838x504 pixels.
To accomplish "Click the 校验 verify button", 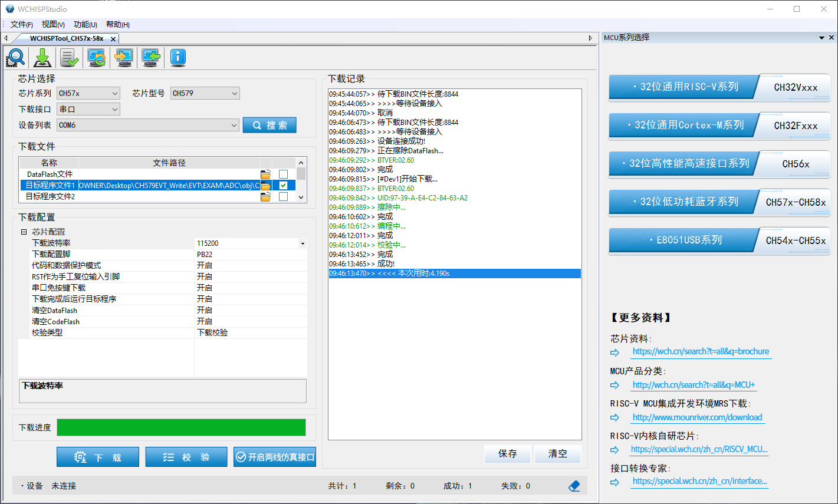I will (186, 457).
